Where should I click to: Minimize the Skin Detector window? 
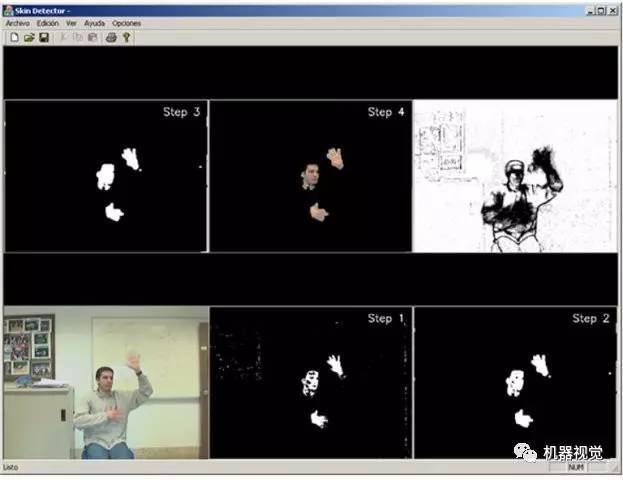(590, 11)
